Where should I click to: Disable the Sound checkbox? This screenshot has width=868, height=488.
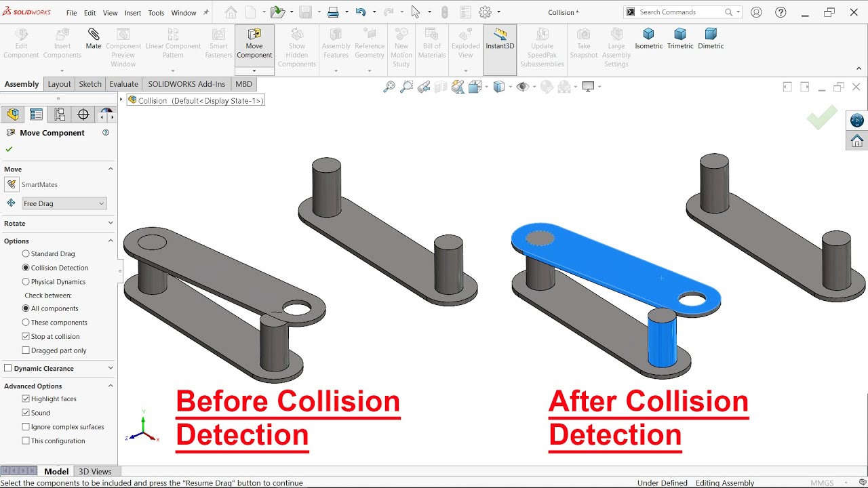[x=26, y=413]
